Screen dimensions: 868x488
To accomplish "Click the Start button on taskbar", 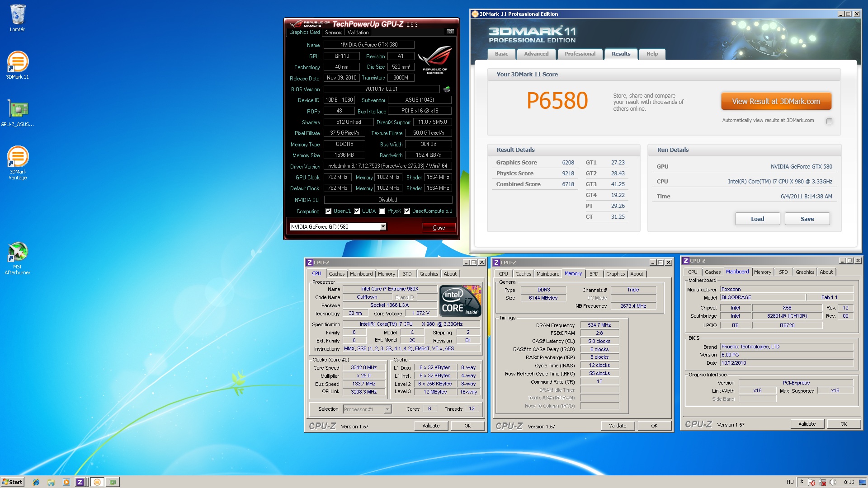I will click(x=12, y=482).
